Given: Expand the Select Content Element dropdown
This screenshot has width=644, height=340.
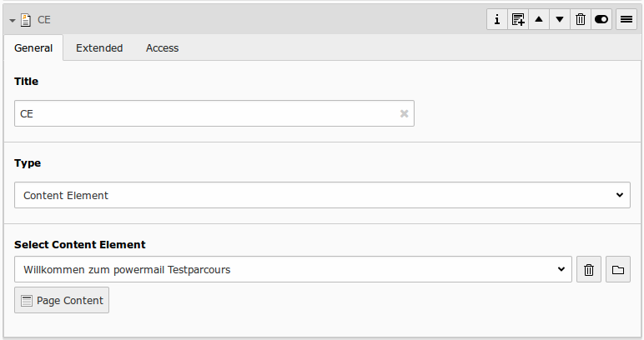Looking at the screenshot, I should (293, 269).
